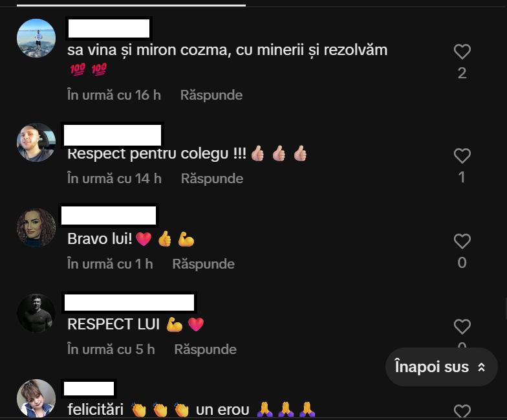Open avatar of man standing on beach
This screenshot has height=420, width=507.
(36, 38)
